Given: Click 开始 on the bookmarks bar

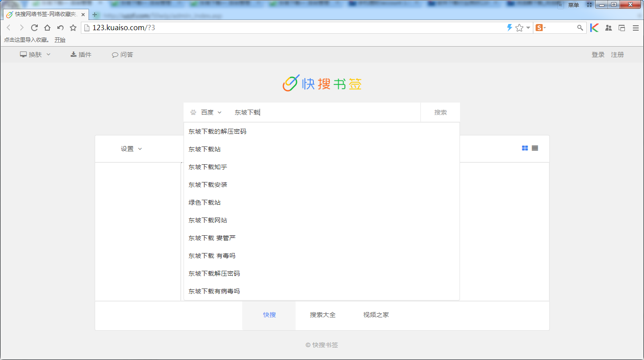Looking at the screenshot, I should pyautogui.click(x=60, y=40).
